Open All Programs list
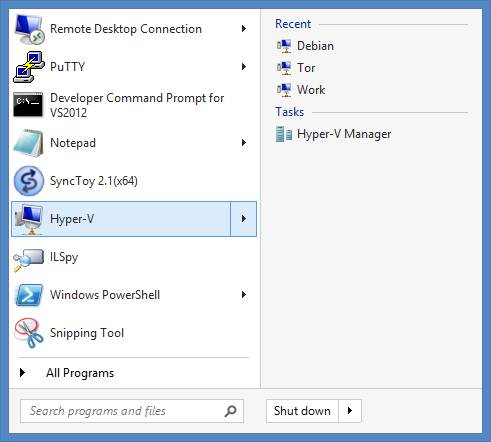The width and height of the screenshot is (491, 442). click(80, 373)
